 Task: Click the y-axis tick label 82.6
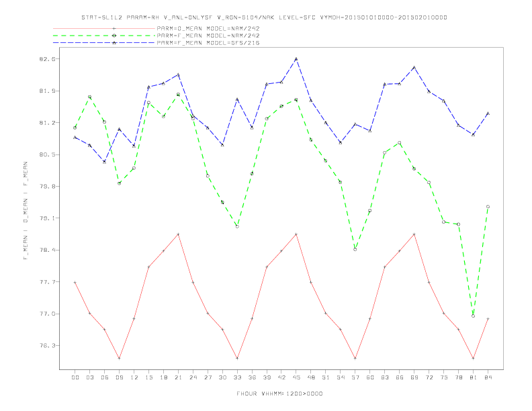46,59
